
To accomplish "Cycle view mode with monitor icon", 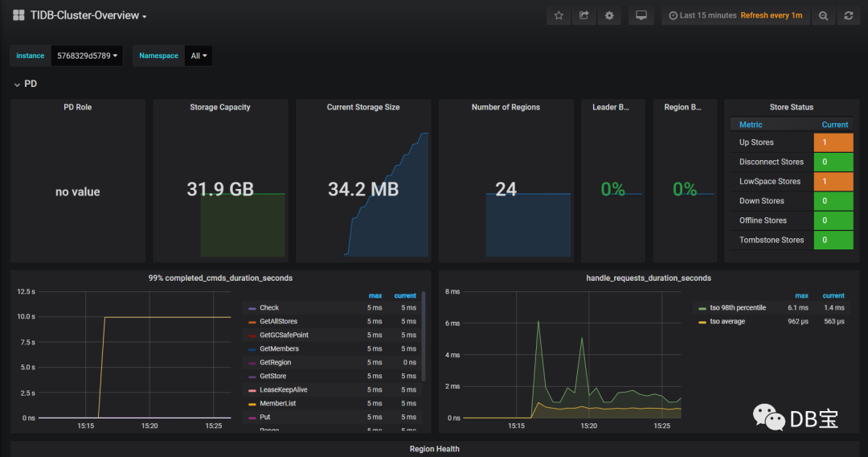I will pyautogui.click(x=641, y=15).
